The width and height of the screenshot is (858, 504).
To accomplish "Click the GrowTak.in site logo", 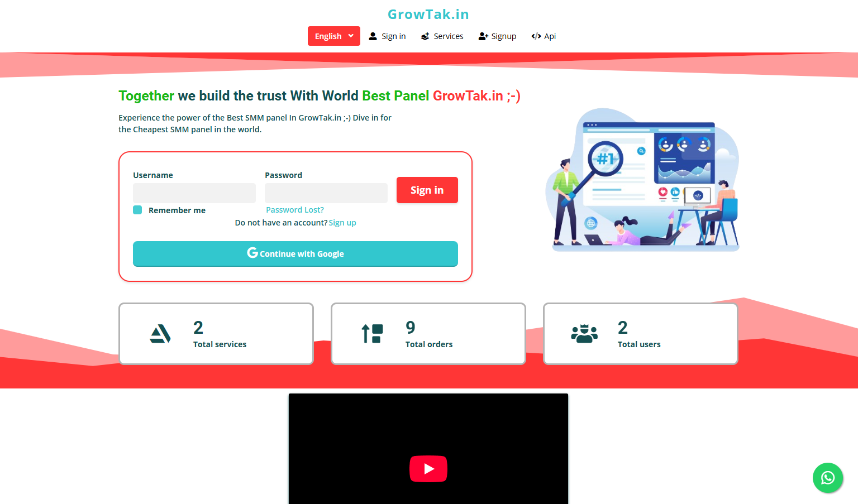I will [x=428, y=15].
